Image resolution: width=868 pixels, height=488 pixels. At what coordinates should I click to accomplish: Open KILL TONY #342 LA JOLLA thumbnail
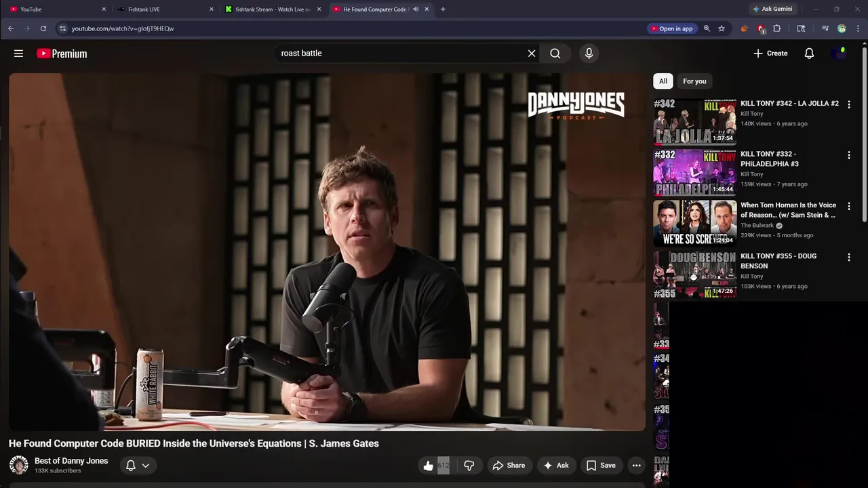point(694,122)
